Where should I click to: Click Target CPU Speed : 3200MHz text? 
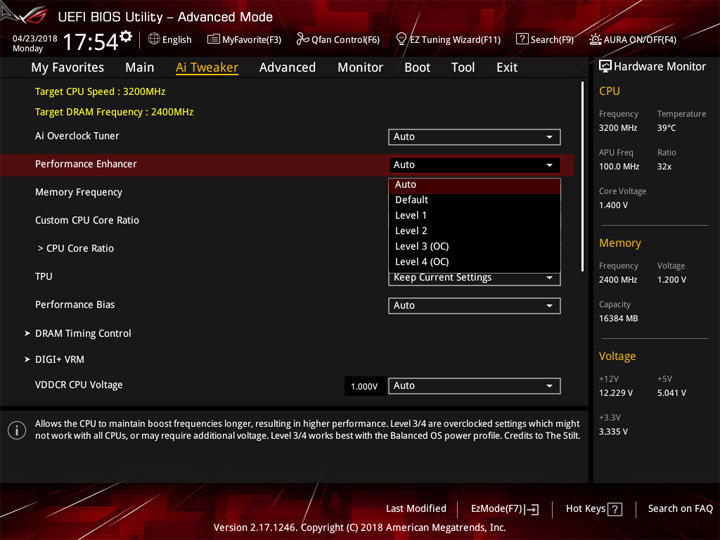tap(100, 91)
